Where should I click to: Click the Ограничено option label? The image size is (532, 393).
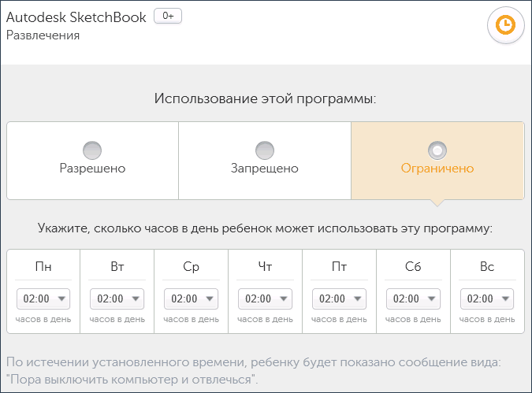437,169
